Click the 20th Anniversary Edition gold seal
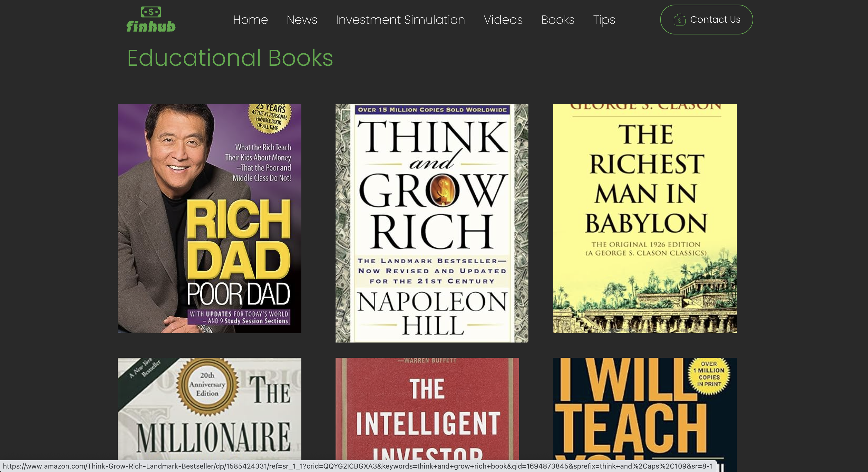 tap(207, 384)
